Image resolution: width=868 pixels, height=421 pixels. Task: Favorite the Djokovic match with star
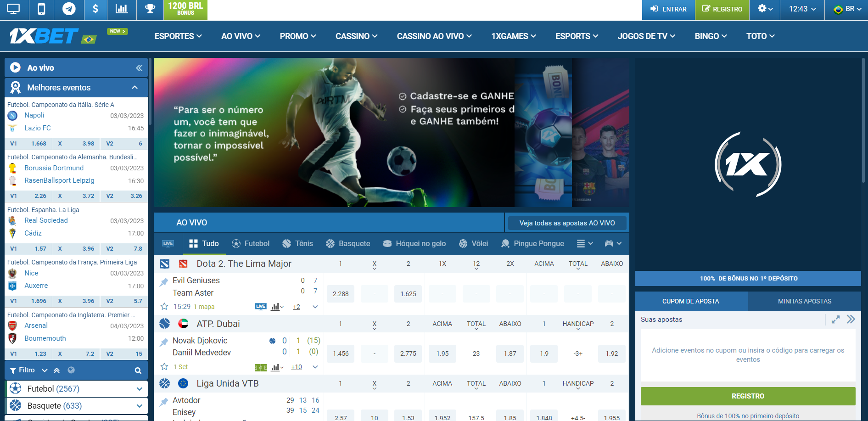[164, 366]
